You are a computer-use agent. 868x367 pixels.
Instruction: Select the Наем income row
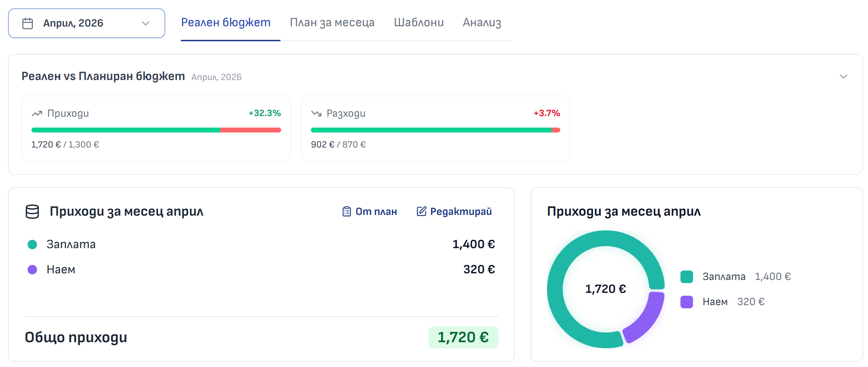[x=261, y=269]
